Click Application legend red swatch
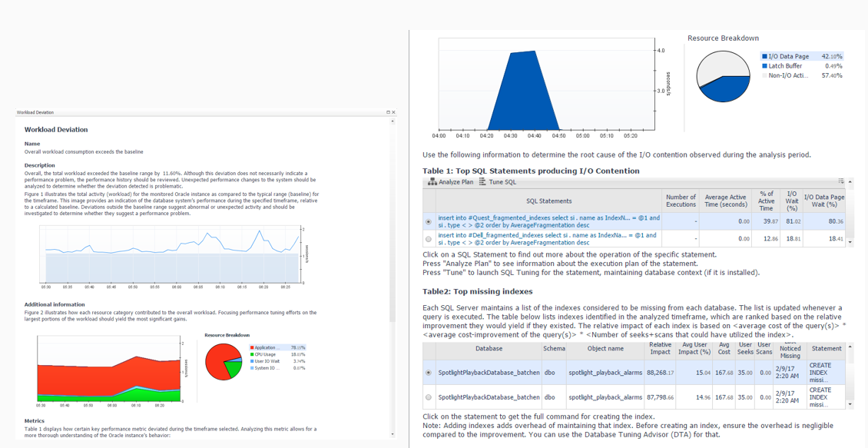This screenshot has height=448, width=868. (252, 348)
